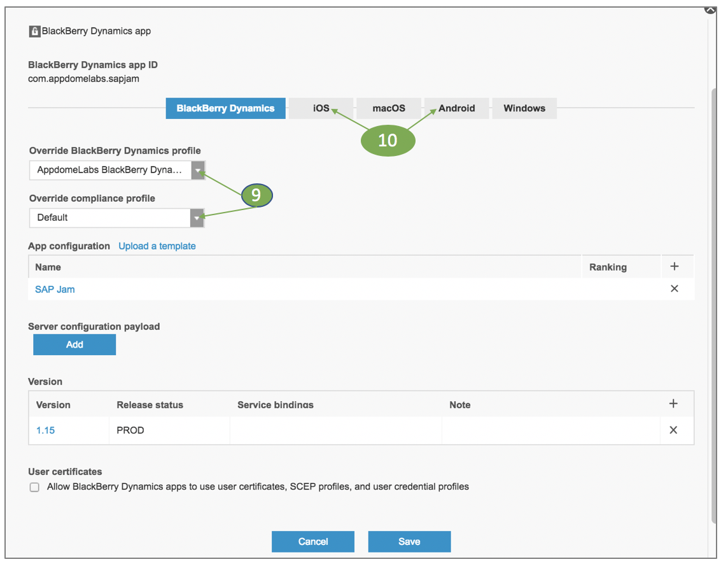728x564 pixels.
Task: Add a new app configuration with plus icon
Action: (675, 267)
